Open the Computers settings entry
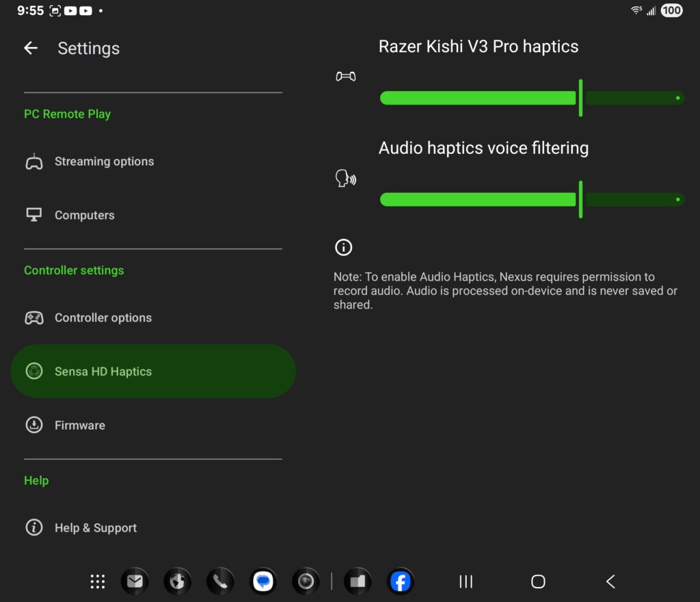 click(152, 215)
